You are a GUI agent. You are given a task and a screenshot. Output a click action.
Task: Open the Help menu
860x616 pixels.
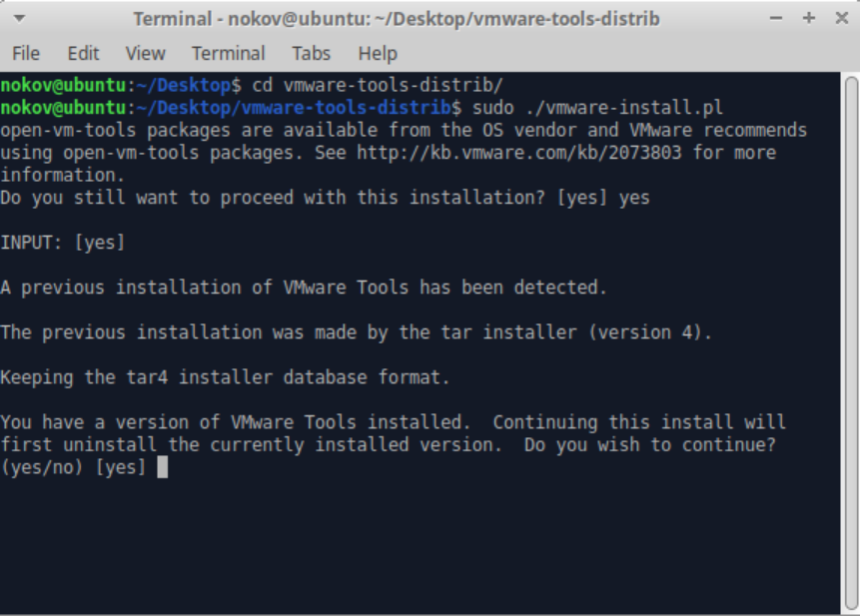pos(378,54)
